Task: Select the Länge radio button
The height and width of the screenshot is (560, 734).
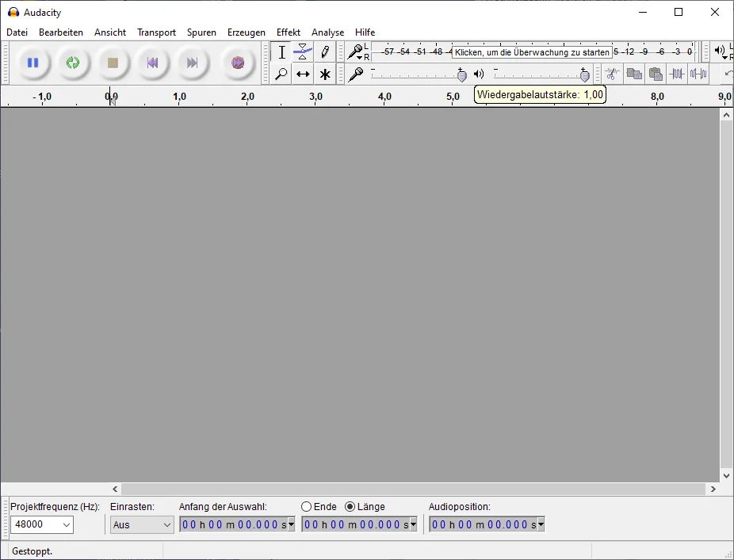Action: (350, 507)
